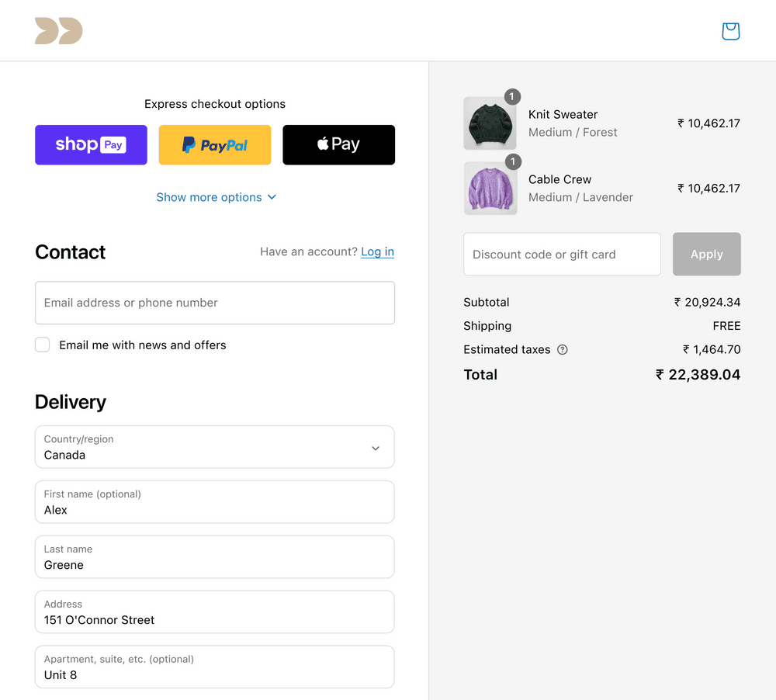This screenshot has height=700, width=776.
Task: Click the Cable Crew product thumbnail
Action: pos(490,188)
